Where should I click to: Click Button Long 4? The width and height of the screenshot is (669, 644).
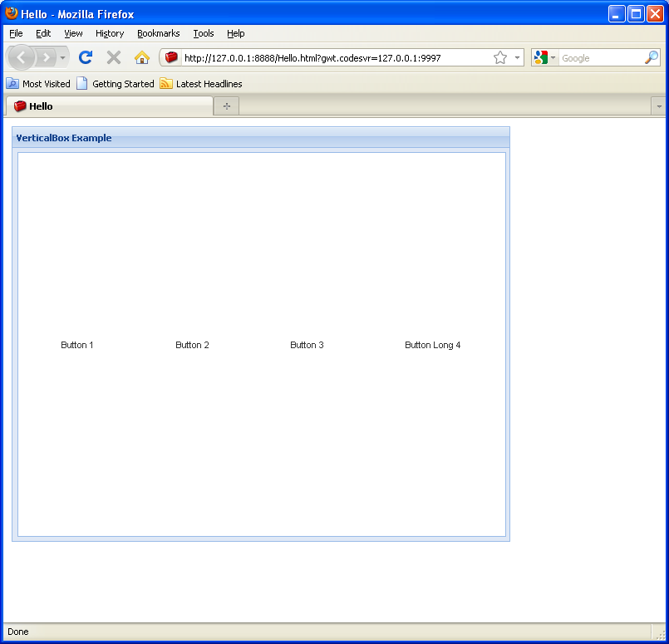[x=433, y=345]
